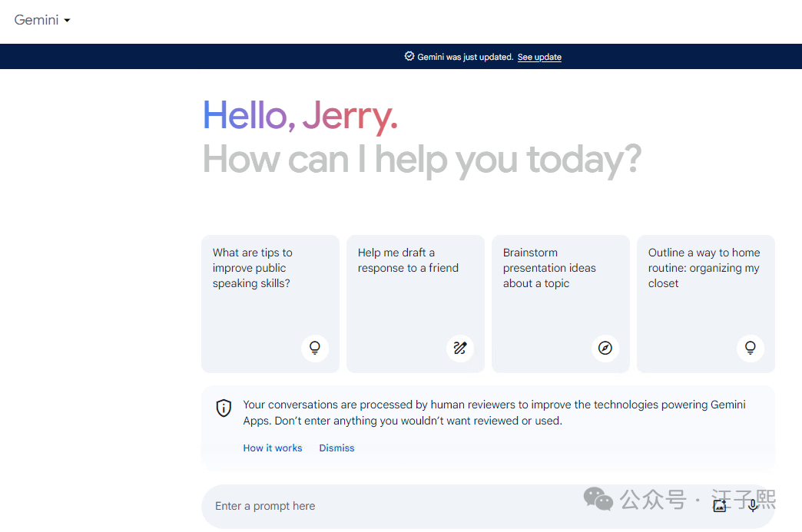Click the human reviewers notice text
802x532 pixels.
click(x=494, y=412)
